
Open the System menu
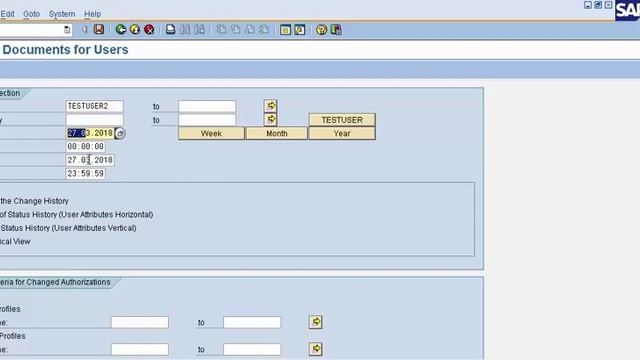click(x=62, y=14)
